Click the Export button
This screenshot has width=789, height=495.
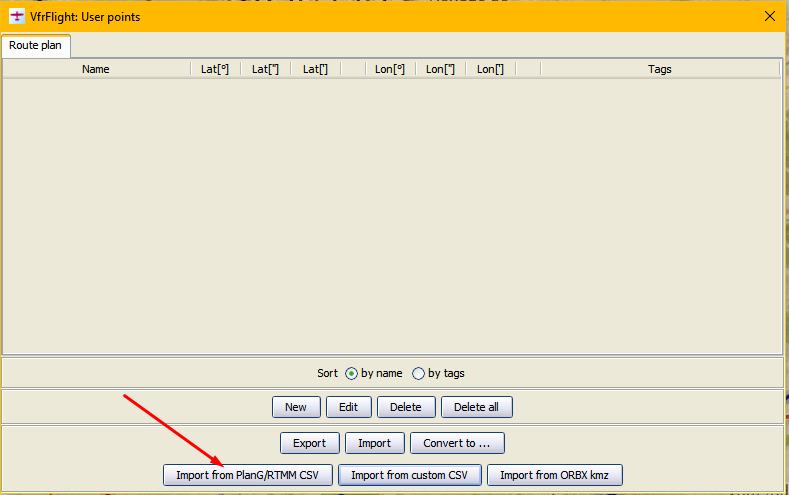[x=309, y=443]
